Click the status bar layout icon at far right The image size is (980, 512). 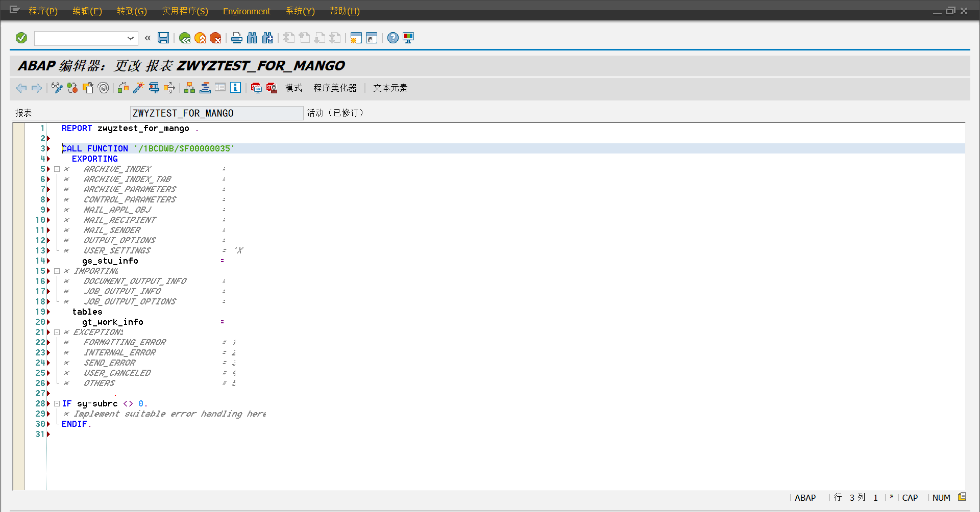coord(962,497)
